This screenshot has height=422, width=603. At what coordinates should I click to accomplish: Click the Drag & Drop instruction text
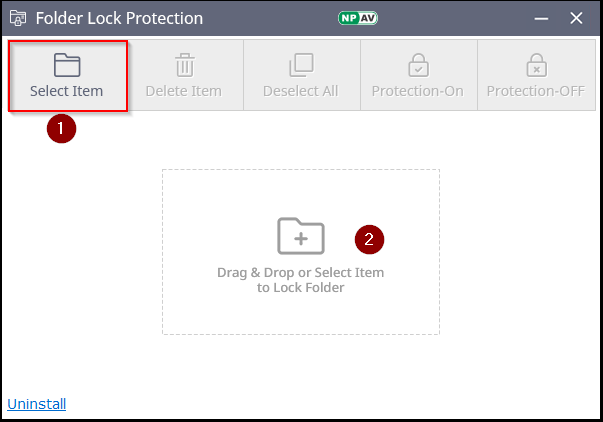[x=300, y=280]
